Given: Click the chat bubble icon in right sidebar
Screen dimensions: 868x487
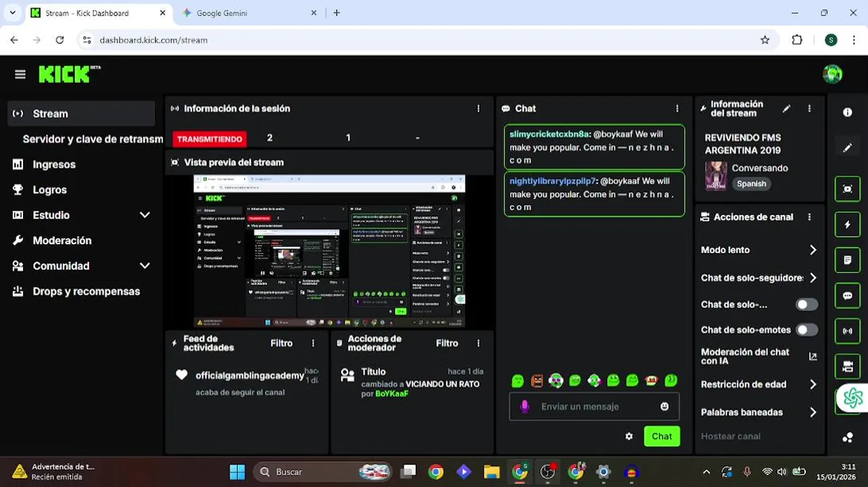Looking at the screenshot, I should 848,296.
